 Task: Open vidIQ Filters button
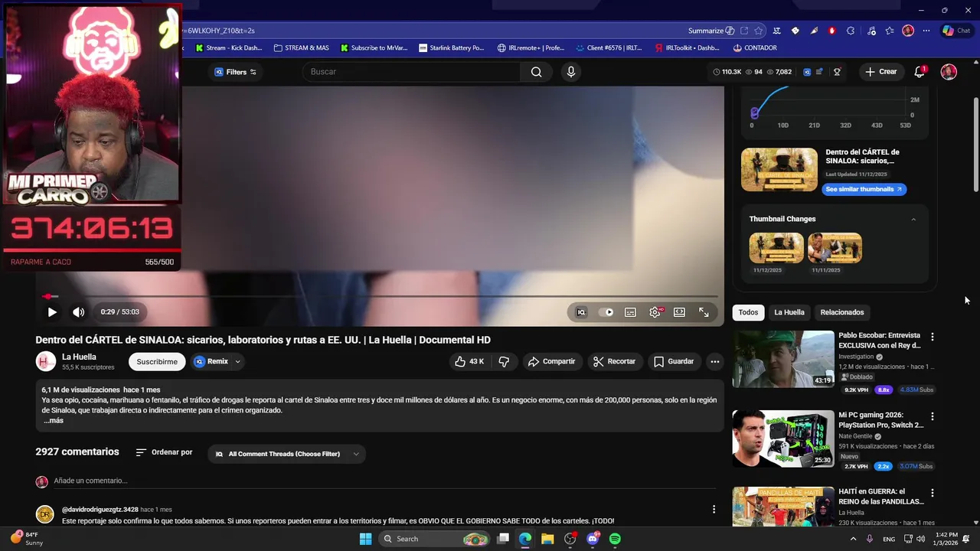click(x=235, y=72)
